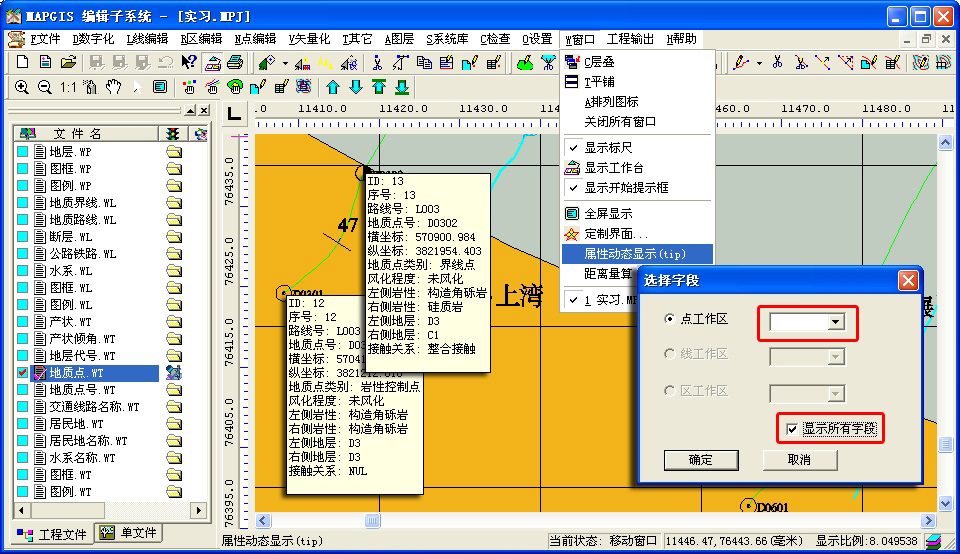The height and width of the screenshot is (554, 960).
Task: Select the 区工作区 radio button
Action: (669, 391)
